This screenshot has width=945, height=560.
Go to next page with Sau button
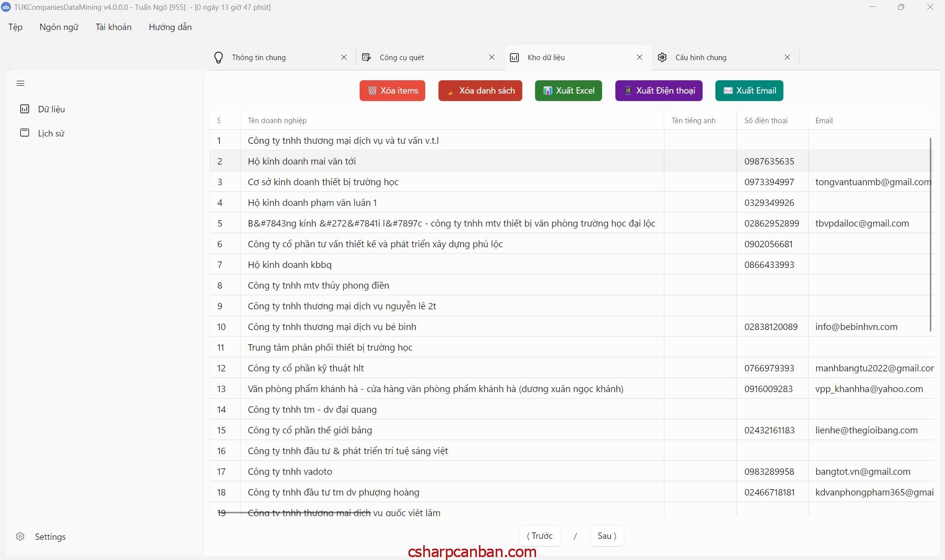point(607,536)
